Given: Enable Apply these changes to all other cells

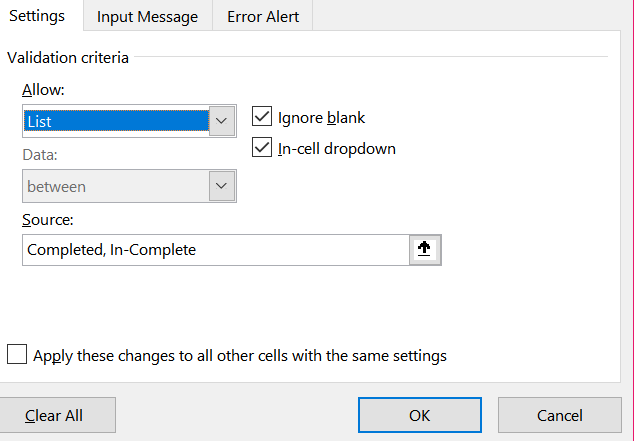Looking at the screenshot, I should click(x=17, y=355).
